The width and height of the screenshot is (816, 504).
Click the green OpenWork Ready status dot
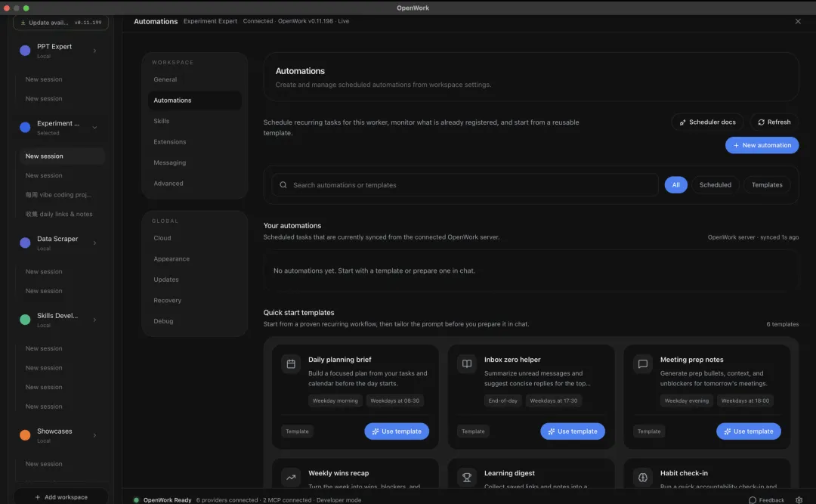coord(136,499)
